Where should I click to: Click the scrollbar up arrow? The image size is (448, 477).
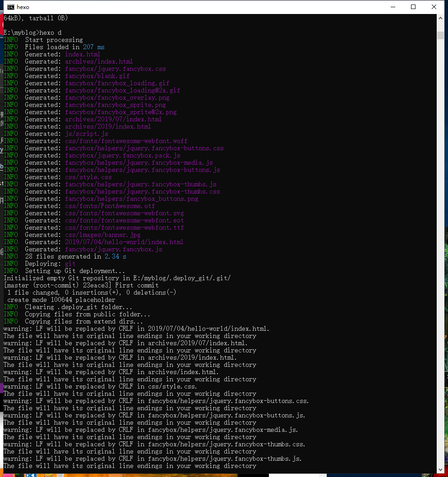(440, 18)
